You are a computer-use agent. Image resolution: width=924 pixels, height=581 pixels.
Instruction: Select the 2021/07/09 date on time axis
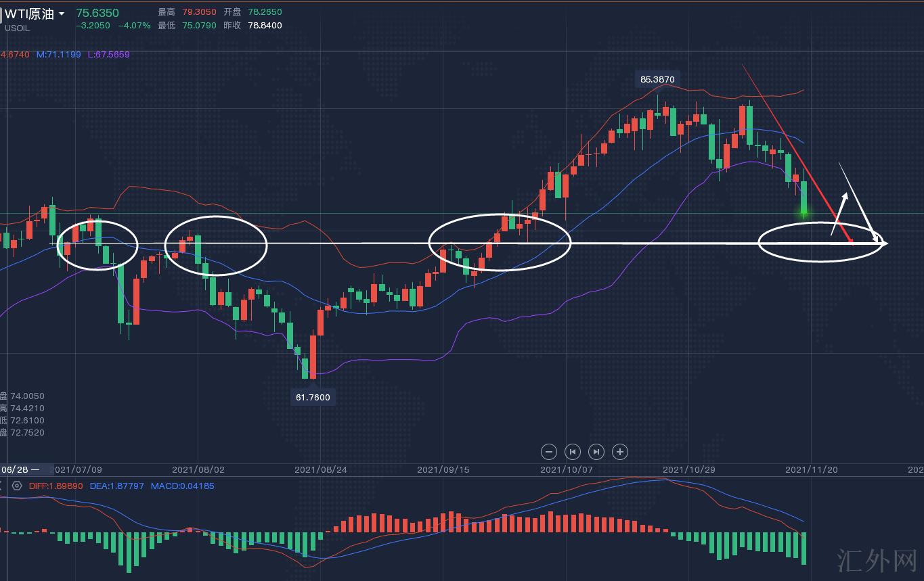pyautogui.click(x=77, y=469)
